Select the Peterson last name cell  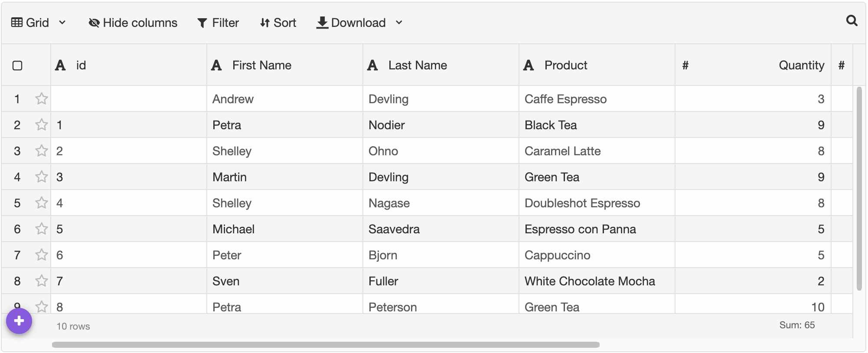(441, 304)
